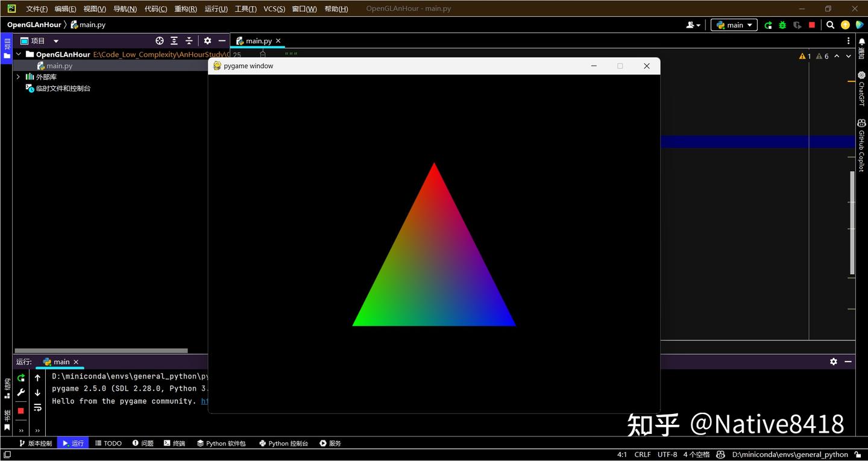Image resolution: width=868 pixels, height=461 pixels.
Task: Start debugging with the bug icon
Action: coord(782,25)
